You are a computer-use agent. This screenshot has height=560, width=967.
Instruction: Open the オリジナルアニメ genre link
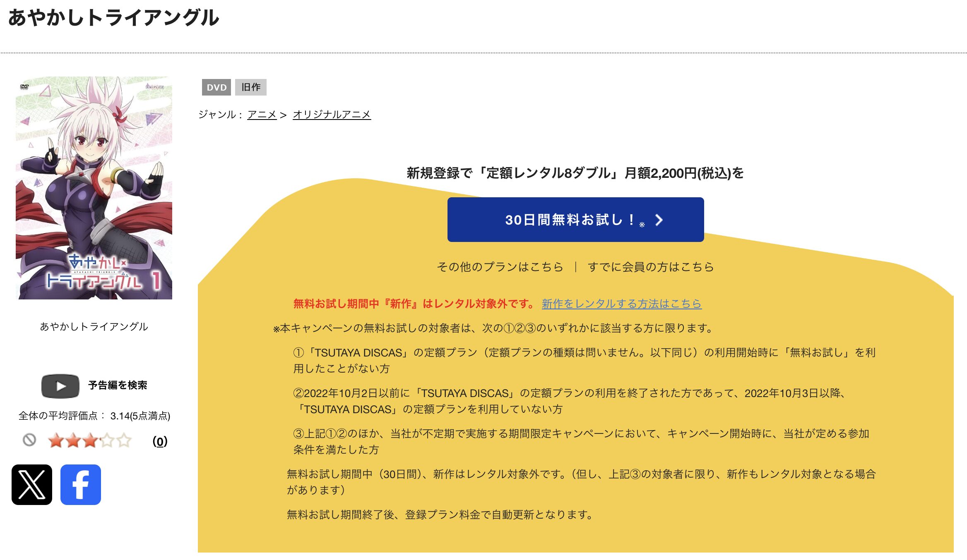[332, 114]
